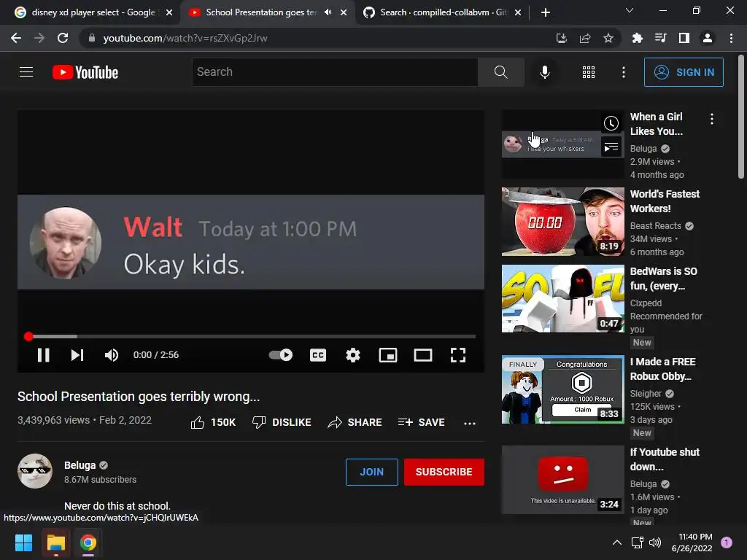The width and height of the screenshot is (747, 560).
Task: Open 'World's Fastest Workers!' thumbnail
Action: point(562,222)
